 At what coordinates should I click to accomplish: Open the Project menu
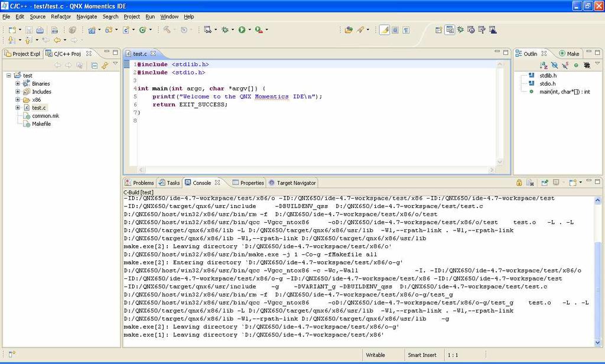click(x=132, y=17)
